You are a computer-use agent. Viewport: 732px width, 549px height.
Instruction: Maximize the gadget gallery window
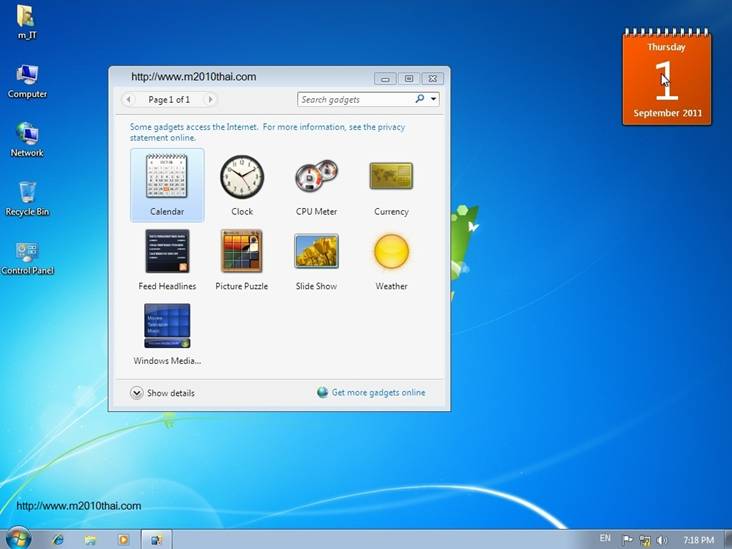pyautogui.click(x=409, y=78)
